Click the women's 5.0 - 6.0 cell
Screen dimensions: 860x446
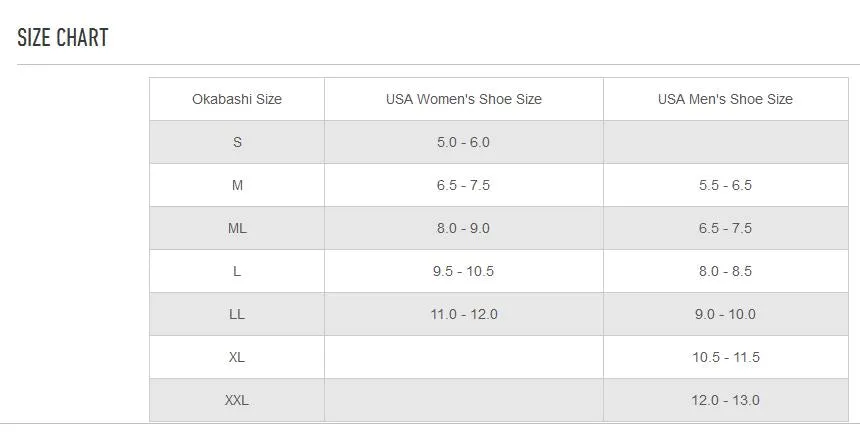(x=464, y=142)
